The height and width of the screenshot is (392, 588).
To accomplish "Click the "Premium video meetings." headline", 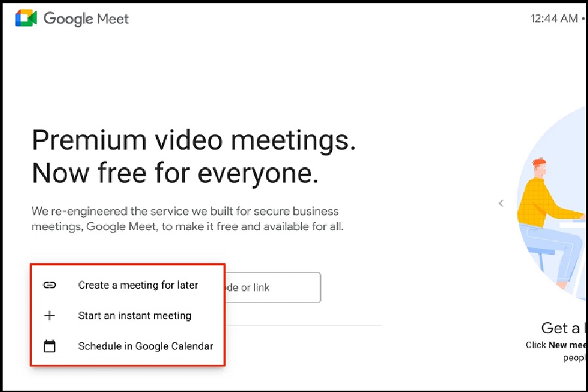I will tap(193, 140).
